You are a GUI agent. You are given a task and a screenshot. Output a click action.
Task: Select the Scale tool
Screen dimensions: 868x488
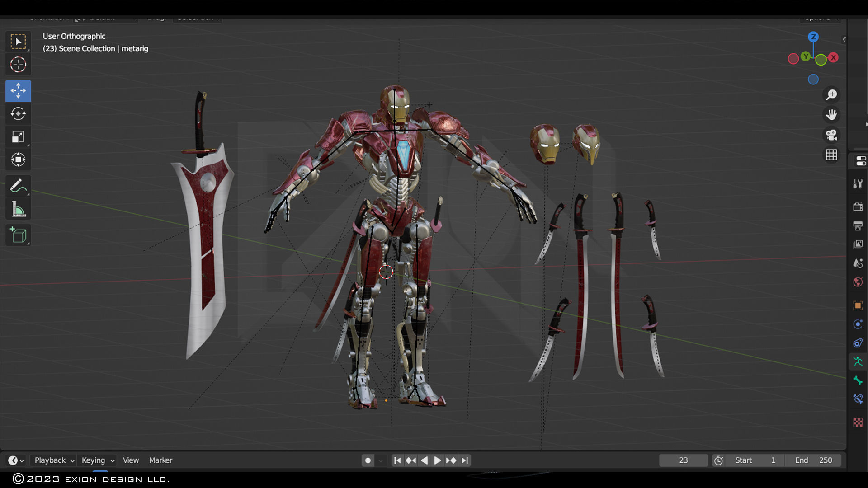18,136
